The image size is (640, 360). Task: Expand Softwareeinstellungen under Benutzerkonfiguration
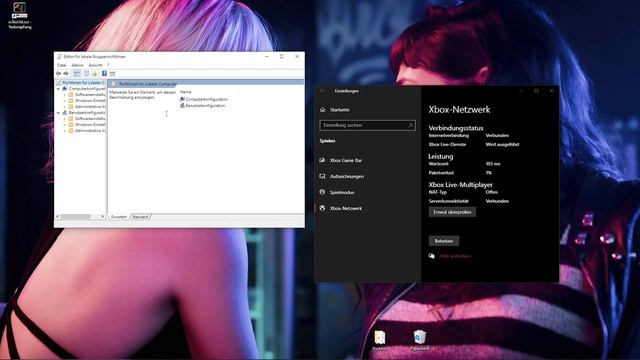64,119
